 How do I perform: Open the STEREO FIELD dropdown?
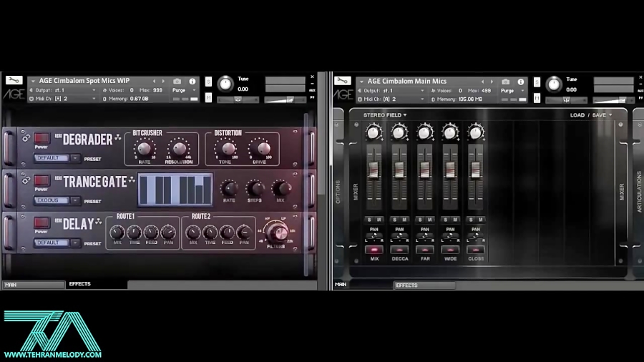click(x=385, y=115)
